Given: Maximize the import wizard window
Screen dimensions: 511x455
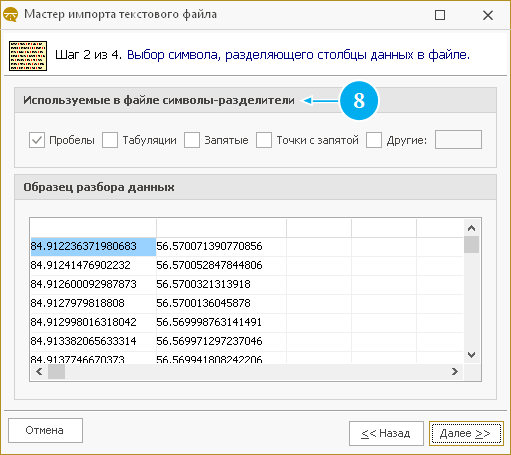Looking at the screenshot, I should coord(440,15).
